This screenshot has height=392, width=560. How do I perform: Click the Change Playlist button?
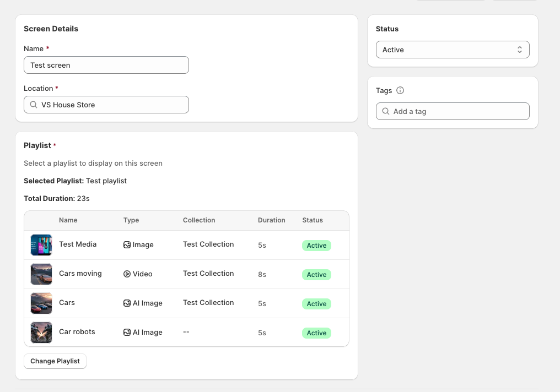pos(55,361)
